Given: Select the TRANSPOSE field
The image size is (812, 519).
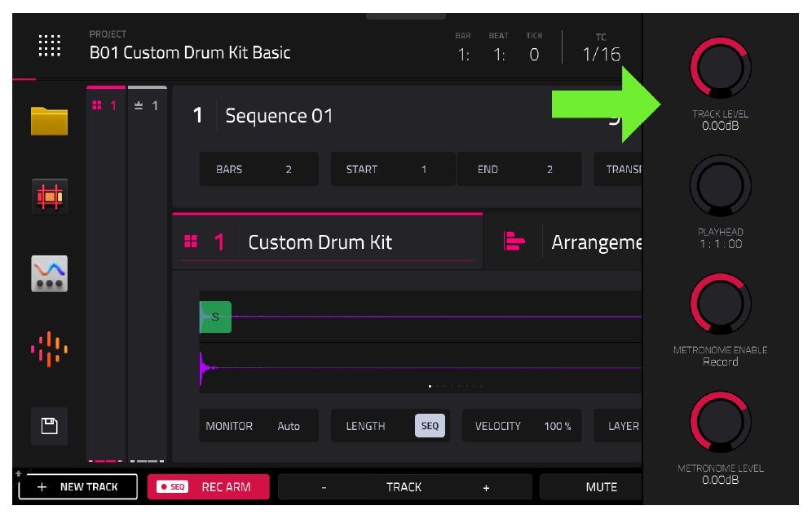Looking at the screenshot, I should pos(618,169).
